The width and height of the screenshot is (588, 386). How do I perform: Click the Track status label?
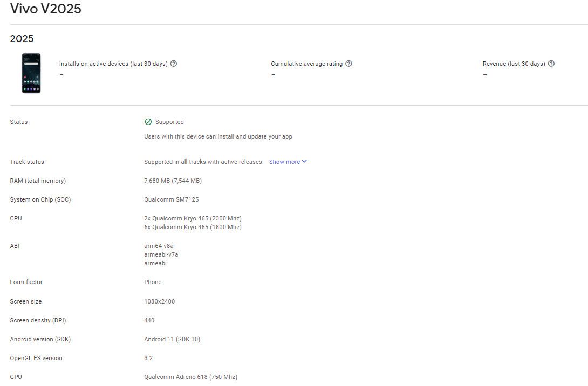click(x=27, y=162)
